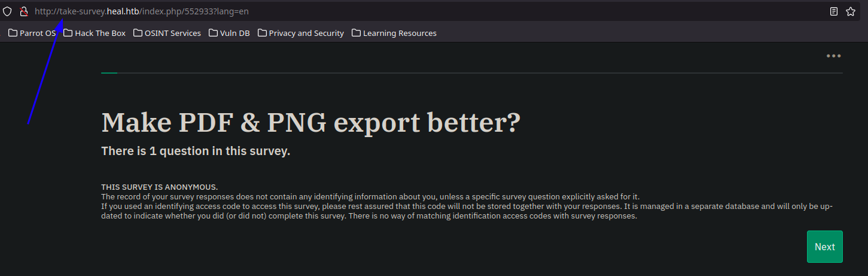
Task: Click the Next button
Action: [x=824, y=247]
